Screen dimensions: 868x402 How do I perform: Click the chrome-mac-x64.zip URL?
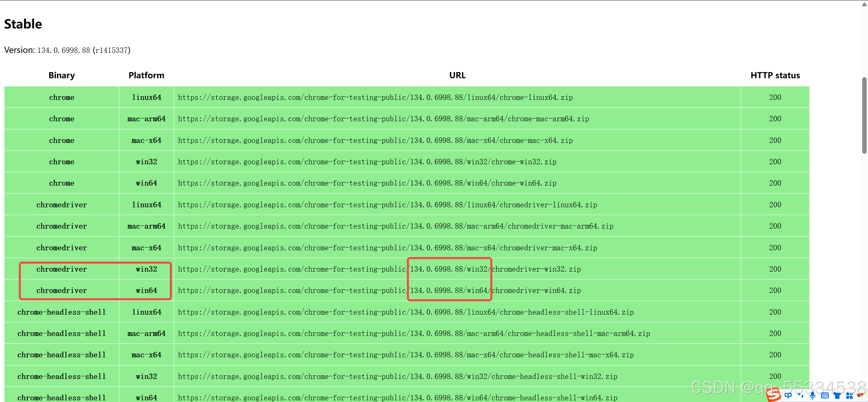[x=375, y=141]
